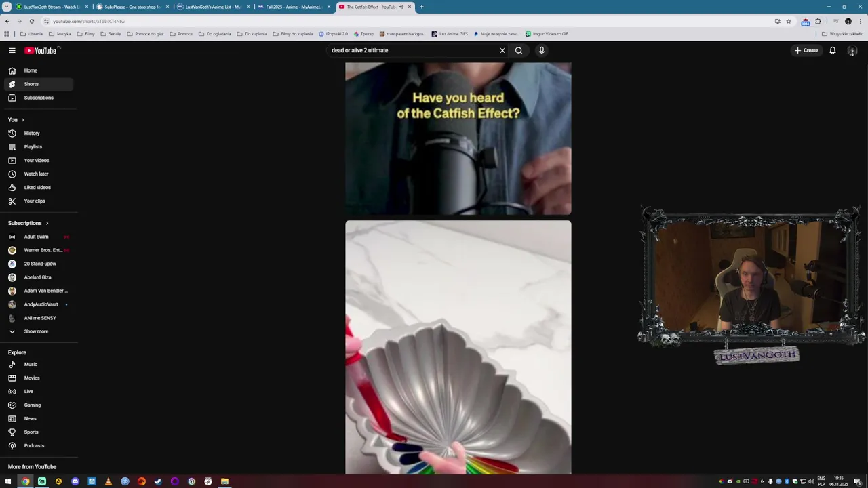Open the YouTube account avatar menu
The width and height of the screenshot is (868, 488).
pyautogui.click(x=852, y=50)
